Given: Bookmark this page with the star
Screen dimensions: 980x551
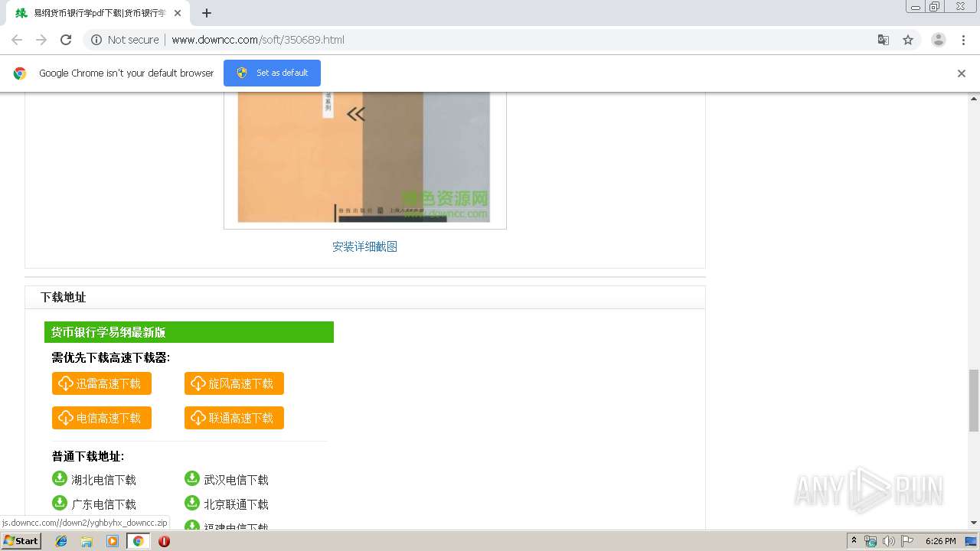Looking at the screenshot, I should (908, 40).
